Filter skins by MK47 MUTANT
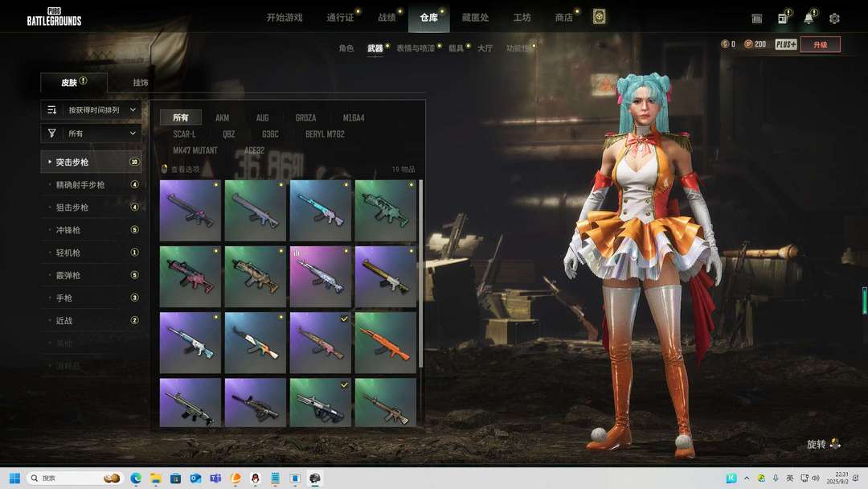The image size is (868, 489). point(195,150)
